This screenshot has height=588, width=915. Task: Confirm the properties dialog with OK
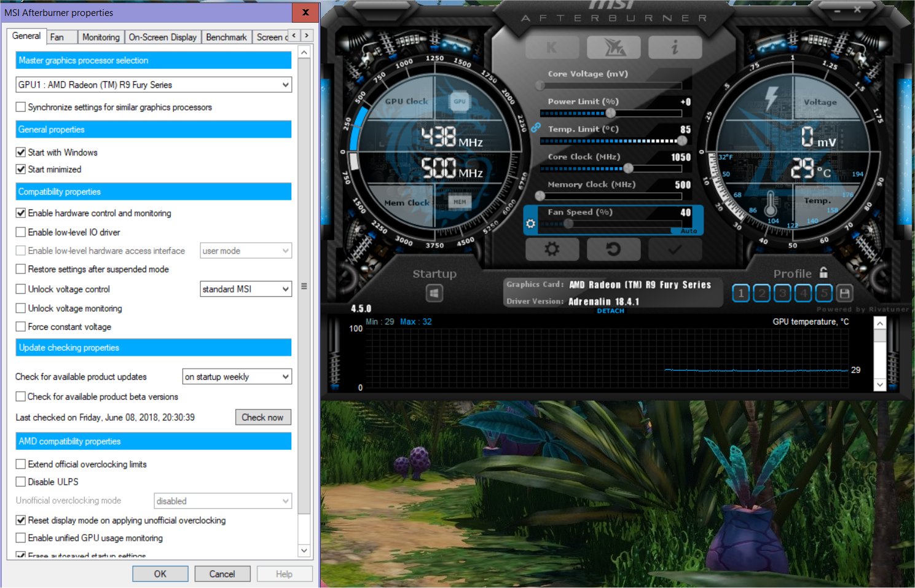click(160, 574)
